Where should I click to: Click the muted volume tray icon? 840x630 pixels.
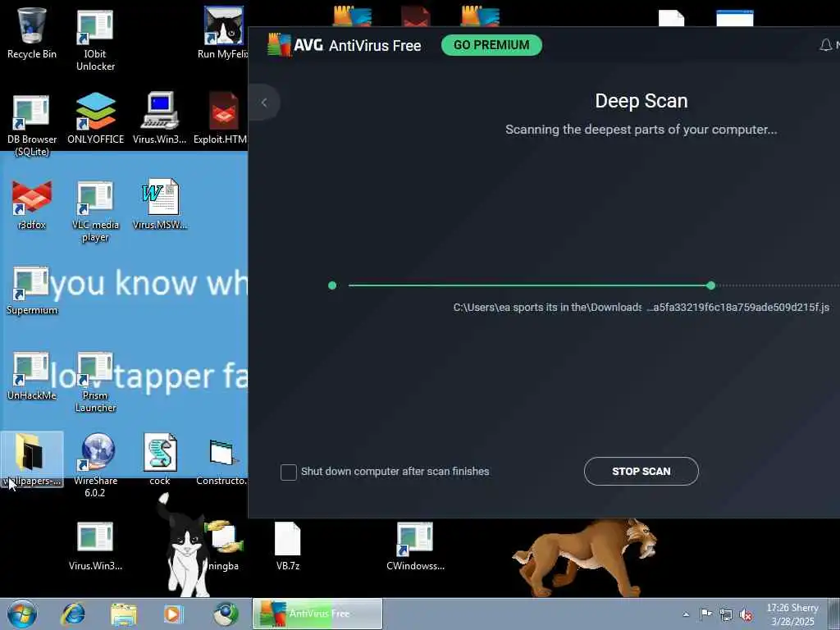(x=746, y=614)
